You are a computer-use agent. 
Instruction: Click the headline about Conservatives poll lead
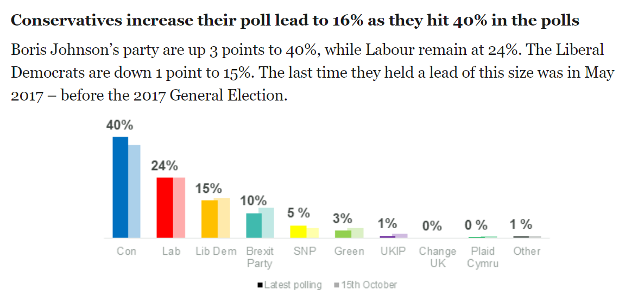click(x=295, y=21)
